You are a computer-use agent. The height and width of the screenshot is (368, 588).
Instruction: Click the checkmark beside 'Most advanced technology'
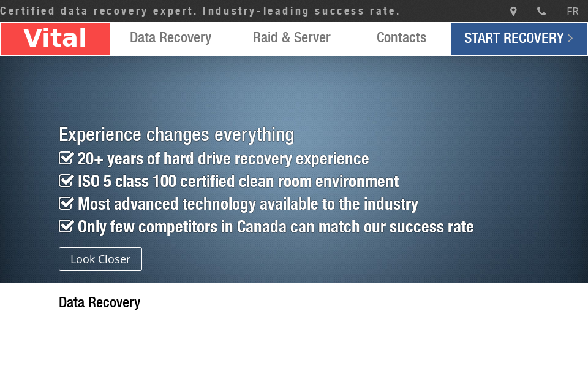coord(66,203)
